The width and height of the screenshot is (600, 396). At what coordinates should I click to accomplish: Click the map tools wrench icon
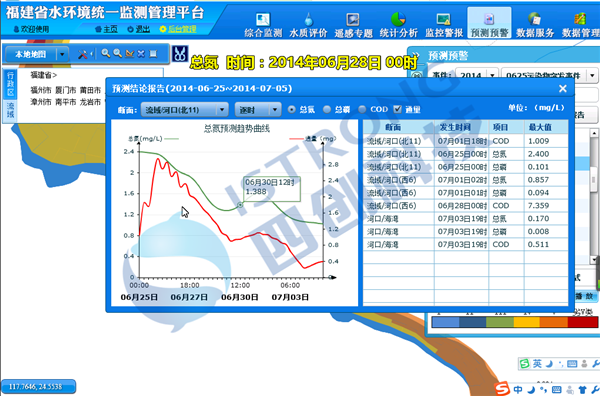coord(82,54)
